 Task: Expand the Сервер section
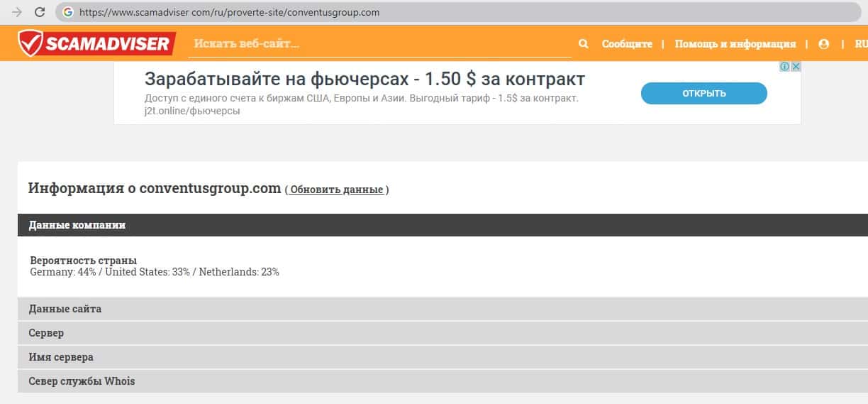tap(443, 333)
